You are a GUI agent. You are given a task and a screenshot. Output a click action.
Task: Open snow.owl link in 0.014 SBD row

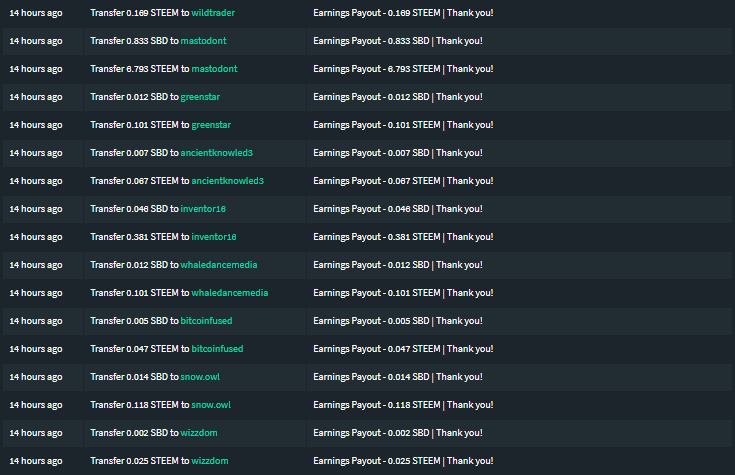click(200, 377)
